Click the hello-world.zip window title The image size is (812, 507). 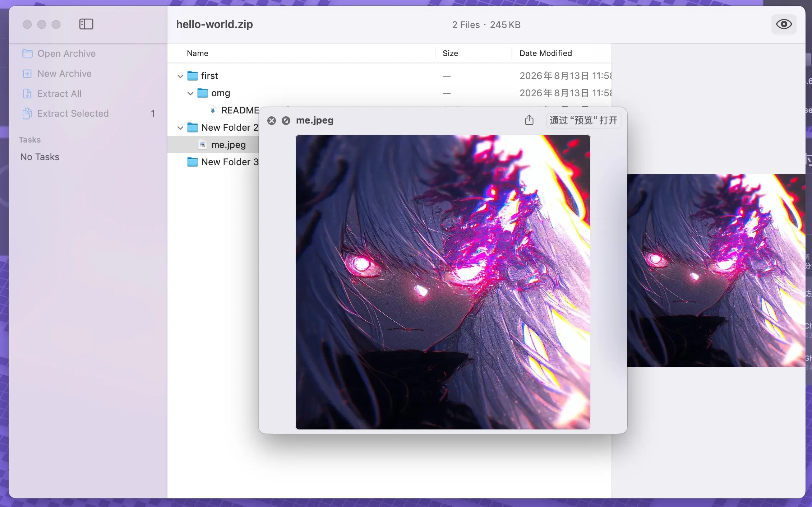point(214,24)
